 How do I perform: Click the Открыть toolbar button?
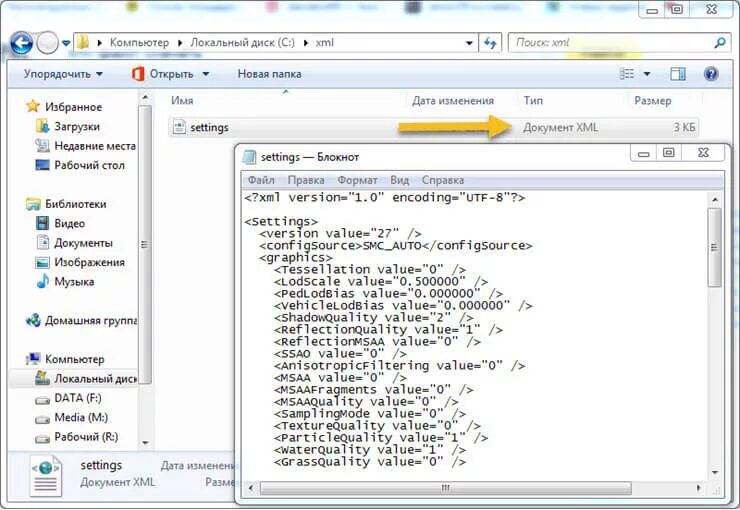click(163, 74)
